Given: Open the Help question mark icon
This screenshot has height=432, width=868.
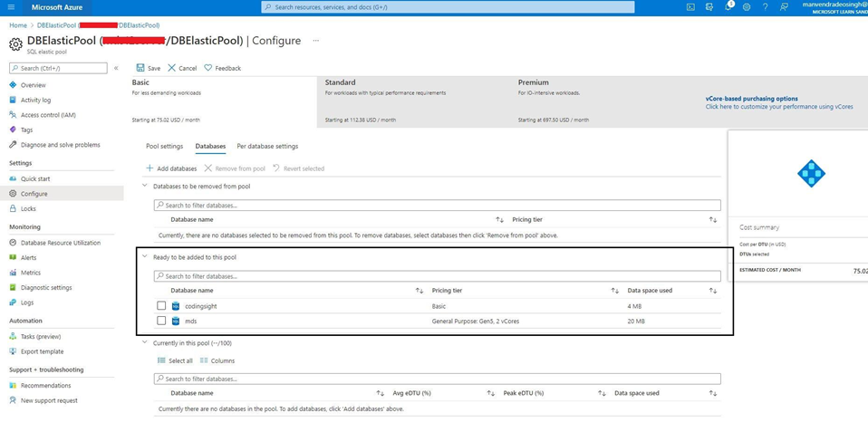Looking at the screenshot, I should coord(765,7).
